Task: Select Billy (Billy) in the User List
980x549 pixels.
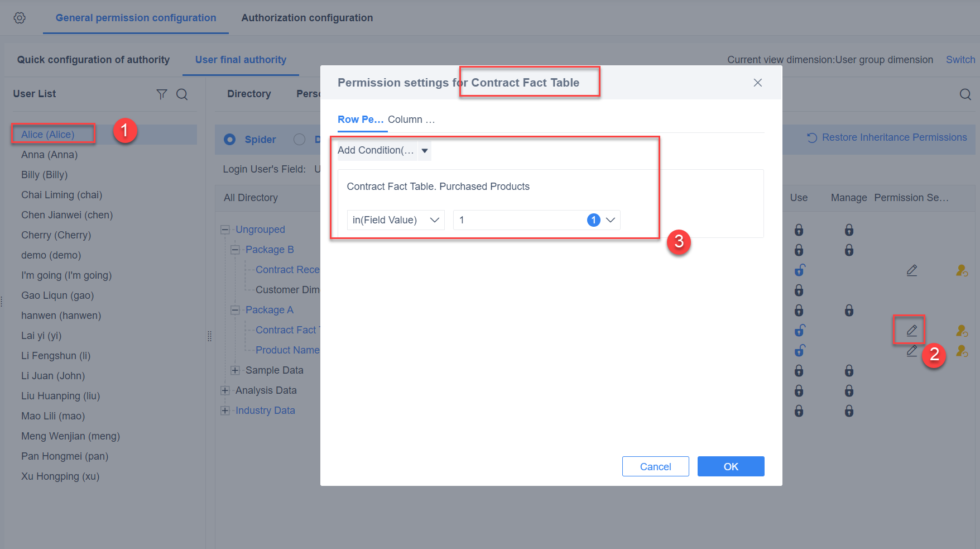Action: click(x=44, y=174)
